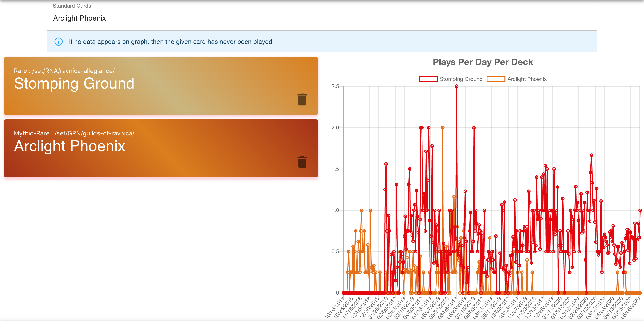Click the 2.5 peak data point on chart
Image resolution: width=644 pixels, height=321 pixels.
[x=456, y=86]
